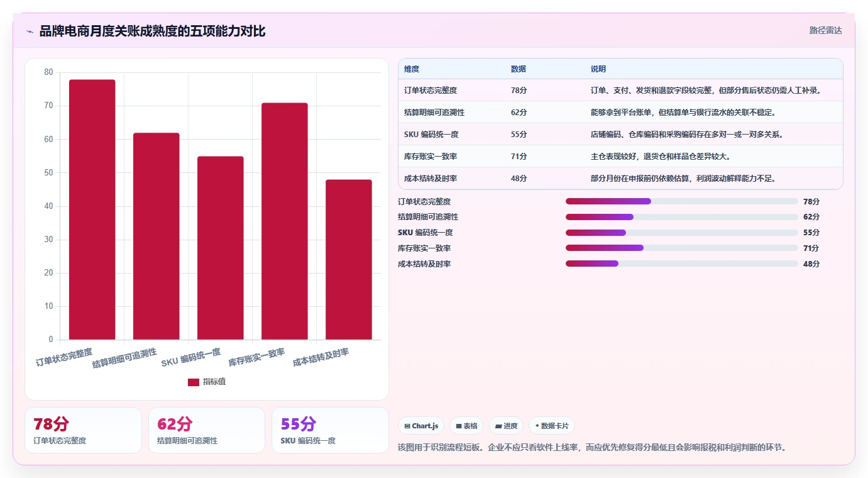The height and width of the screenshot is (478, 868).
Task: Click the SKU 编码统一度 progress bar
Action: pyautogui.click(x=682, y=233)
